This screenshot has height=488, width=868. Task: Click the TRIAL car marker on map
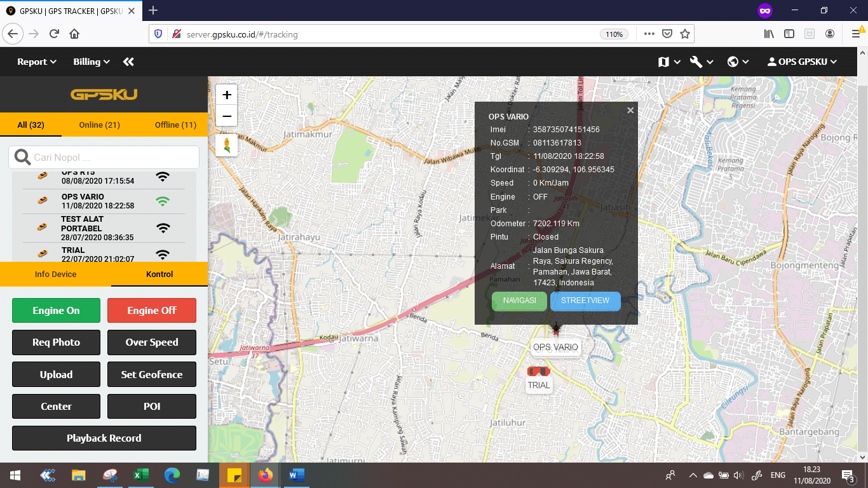(x=538, y=372)
